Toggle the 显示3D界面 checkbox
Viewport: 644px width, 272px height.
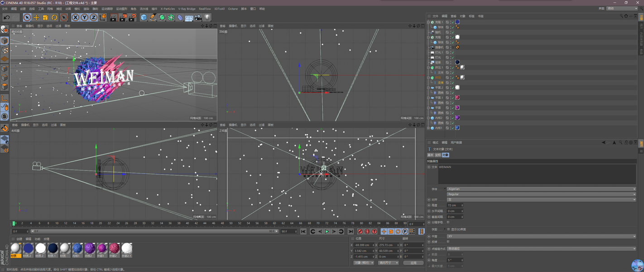pyautogui.click(x=448, y=229)
